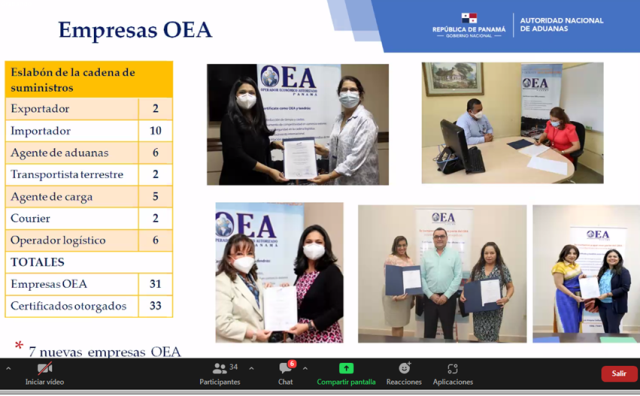Click the TOTALES row

pos(89,262)
